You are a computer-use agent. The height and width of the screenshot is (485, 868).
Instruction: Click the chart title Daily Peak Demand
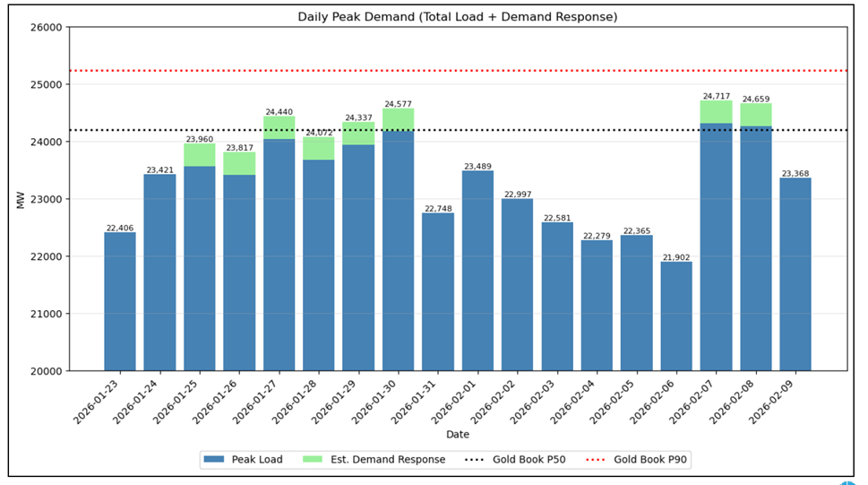457,16
